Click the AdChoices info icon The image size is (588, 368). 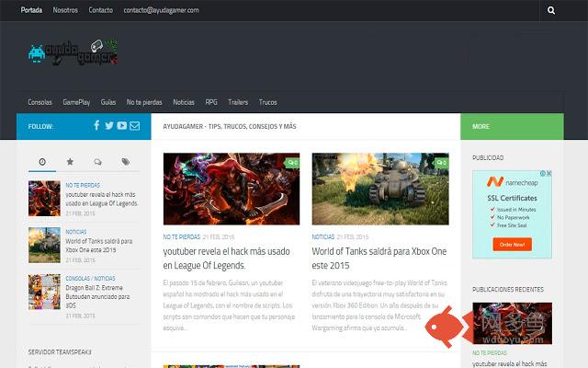543,174
